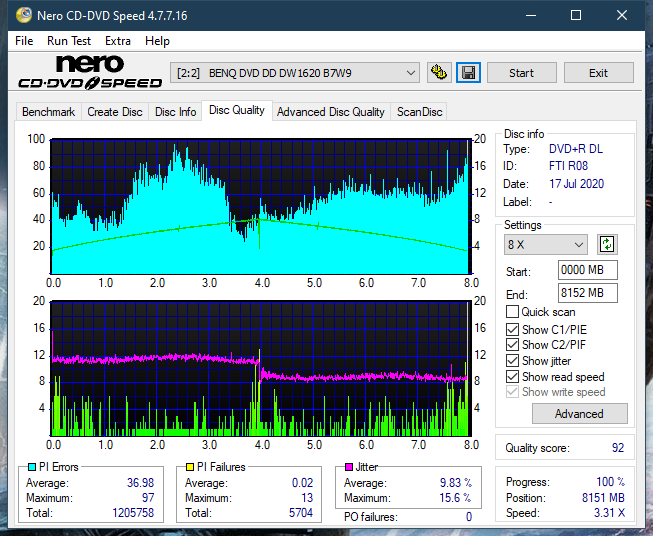Open the Extra menu
The width and height of the screenshot is (653, 536).
(x=118, y=41)
